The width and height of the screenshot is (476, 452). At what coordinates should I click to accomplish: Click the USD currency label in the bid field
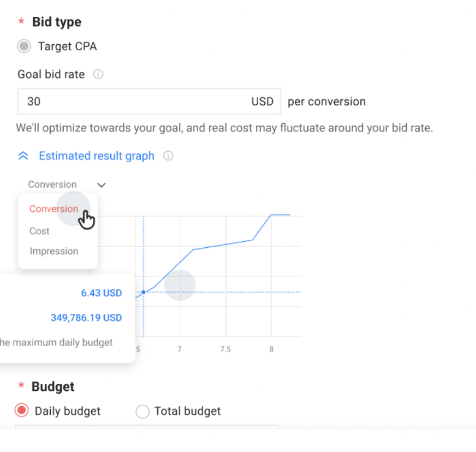tap(263, 101)
